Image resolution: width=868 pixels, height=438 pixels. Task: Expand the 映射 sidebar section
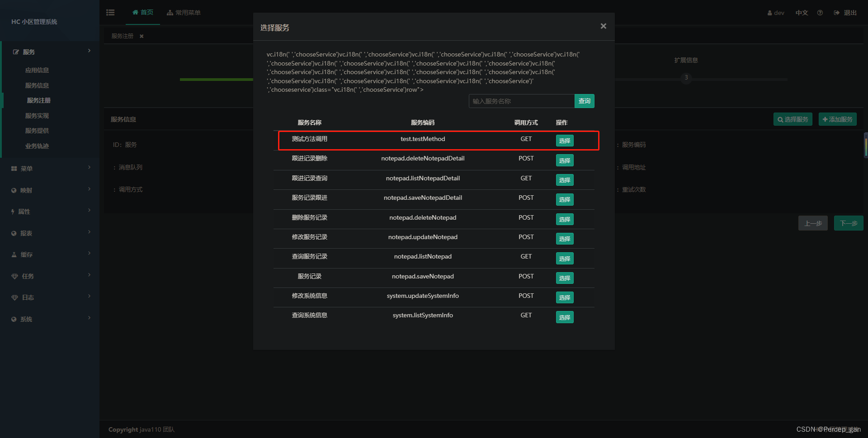click(50, 190)
